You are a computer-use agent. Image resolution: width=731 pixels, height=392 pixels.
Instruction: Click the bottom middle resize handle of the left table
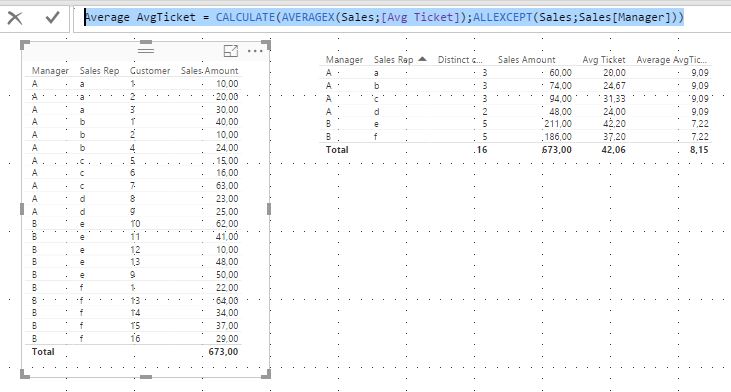146,377
